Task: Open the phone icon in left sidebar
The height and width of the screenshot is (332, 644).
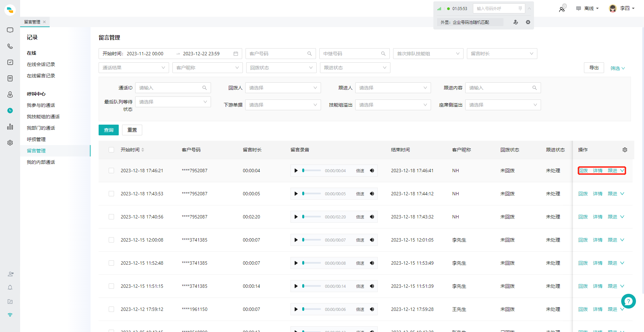Action: point(10,46)
